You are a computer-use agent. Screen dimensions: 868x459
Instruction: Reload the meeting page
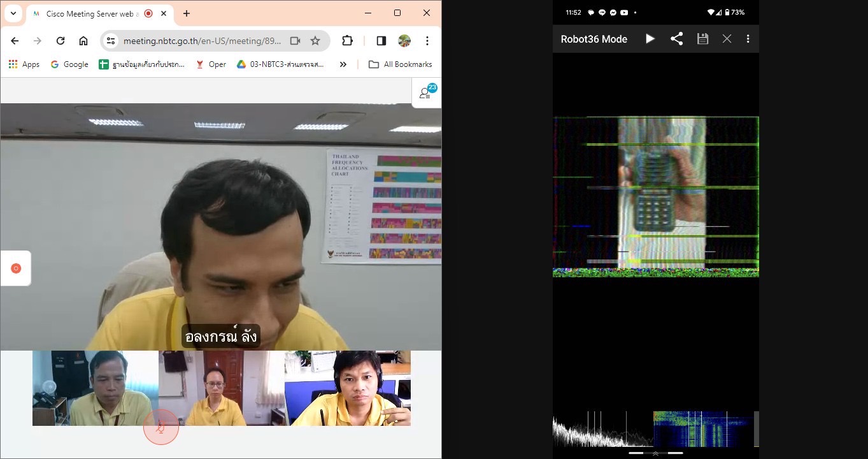click(60, 41)
